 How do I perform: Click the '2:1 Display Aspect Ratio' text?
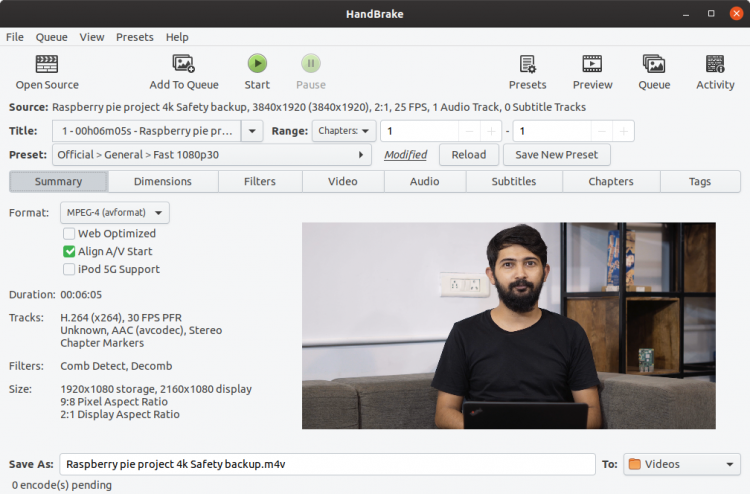coord(120,414)
